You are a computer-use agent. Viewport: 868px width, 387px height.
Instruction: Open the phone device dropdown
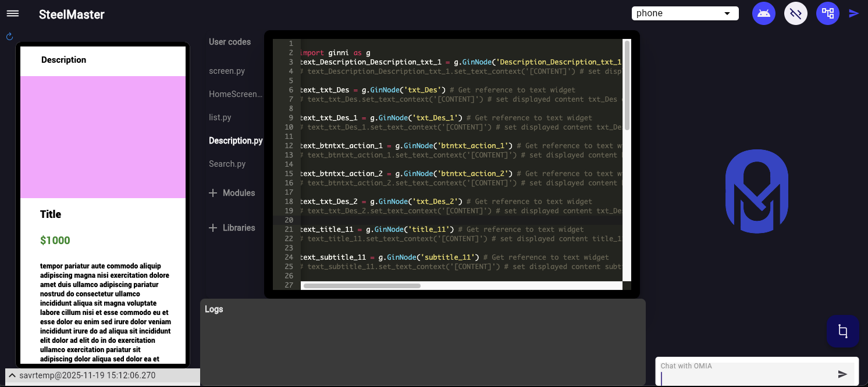coord(685,13)
